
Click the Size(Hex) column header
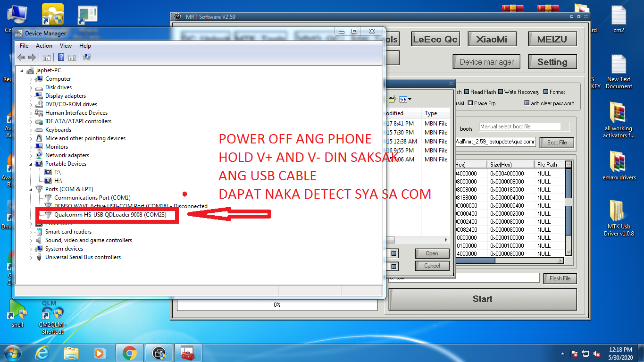tap(510, 165)
